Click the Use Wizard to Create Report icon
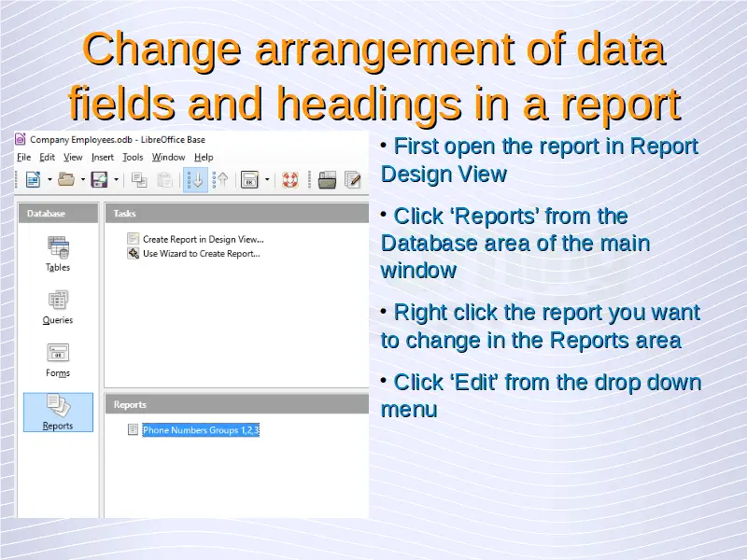The image size is (747, 560). pos(133,253)
